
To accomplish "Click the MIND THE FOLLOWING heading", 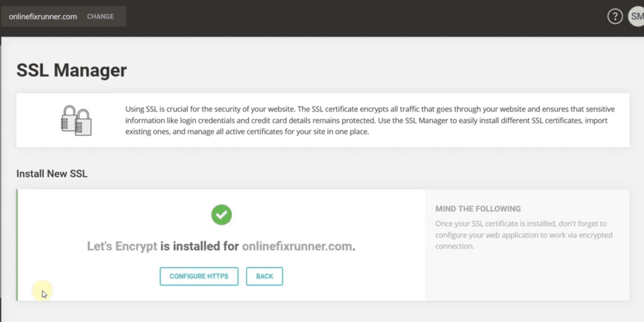I will tap(478, 209).
